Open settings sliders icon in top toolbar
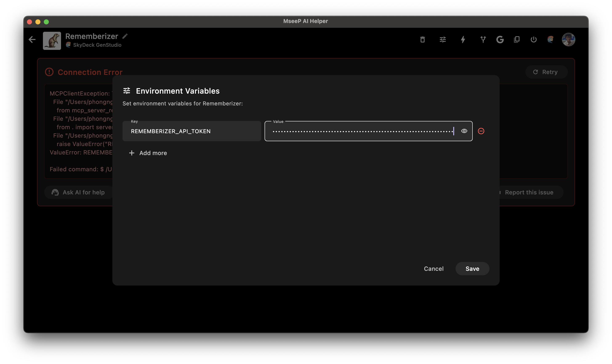 pos(443,40)
